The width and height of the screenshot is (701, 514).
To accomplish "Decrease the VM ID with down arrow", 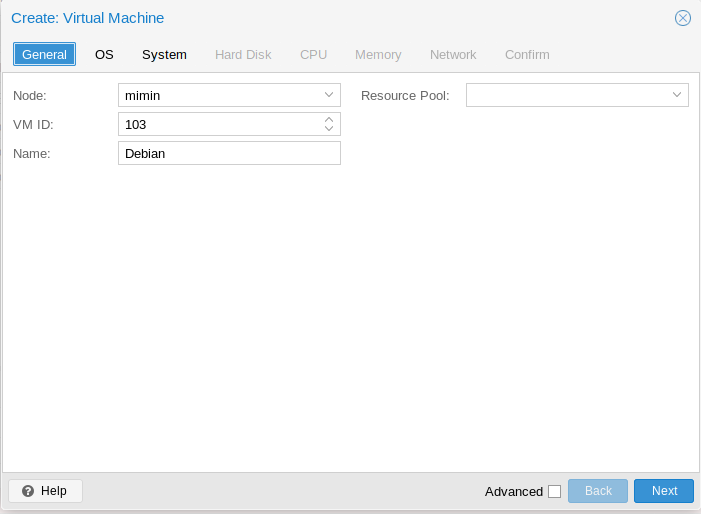I will click(x=329, y=128).
